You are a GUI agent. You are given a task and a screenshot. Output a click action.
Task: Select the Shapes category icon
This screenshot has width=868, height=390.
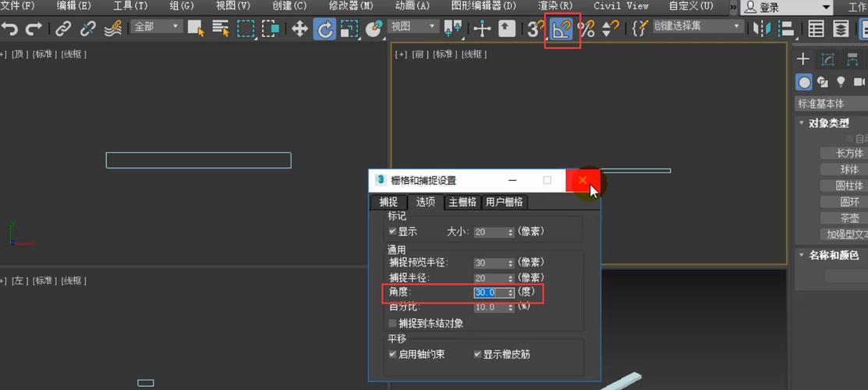click(823, 82)
